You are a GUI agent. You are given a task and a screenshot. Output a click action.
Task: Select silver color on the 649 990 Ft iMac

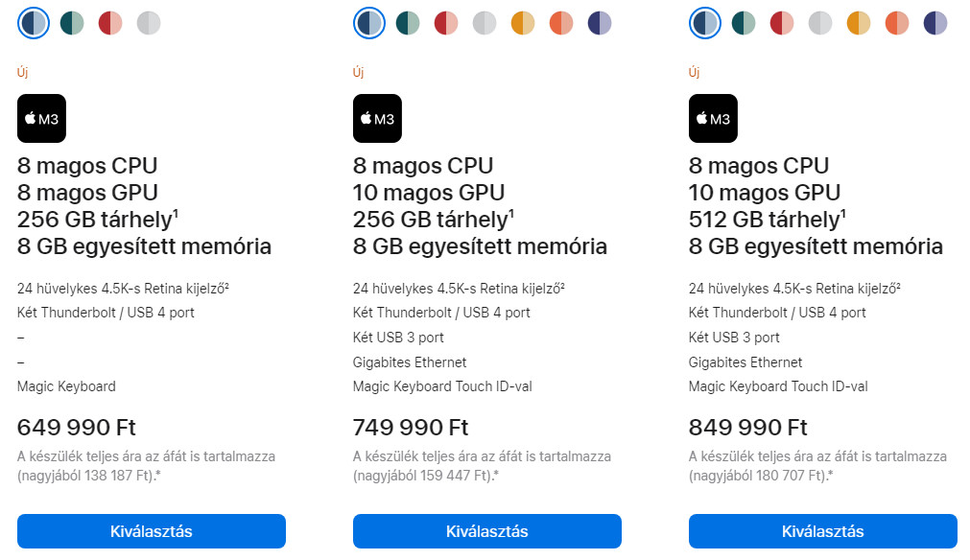pyautogui.click(x=149, y=23)
